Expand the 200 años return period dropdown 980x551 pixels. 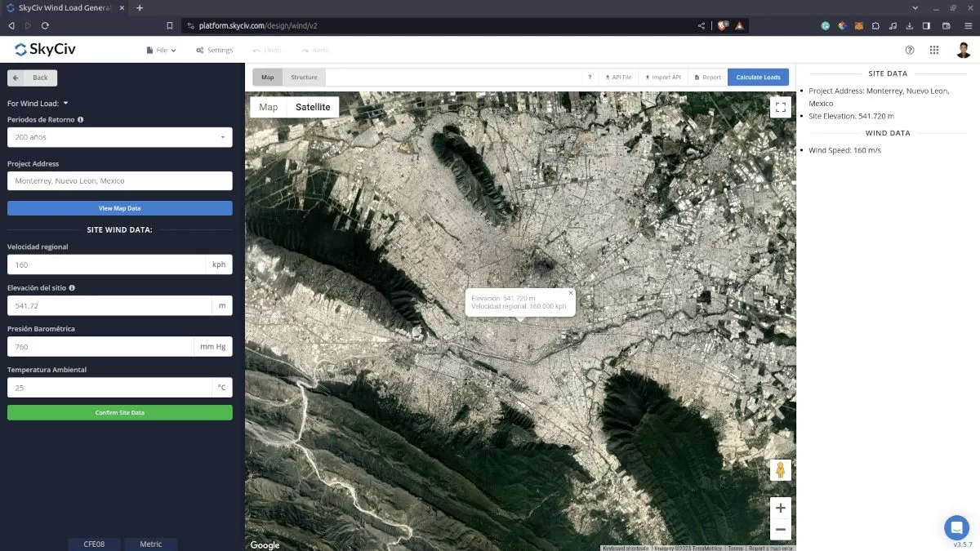point(119,137)
